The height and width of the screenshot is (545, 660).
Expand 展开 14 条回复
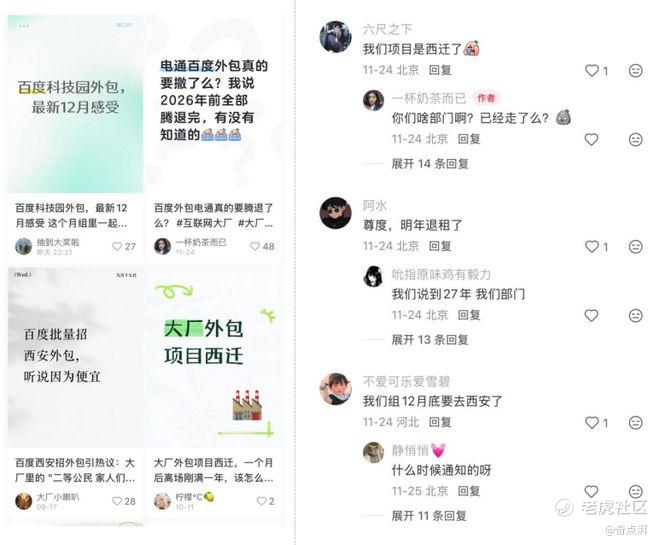(430, 163)
